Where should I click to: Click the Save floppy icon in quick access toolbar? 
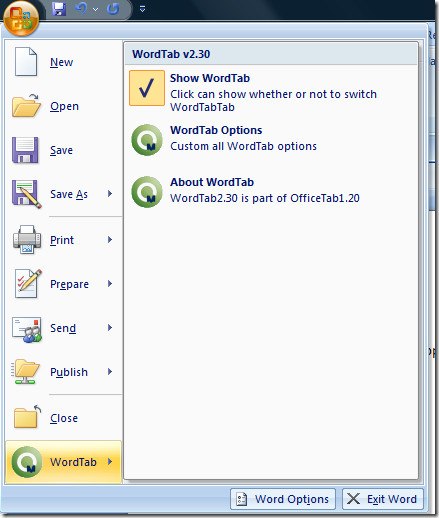59,9
